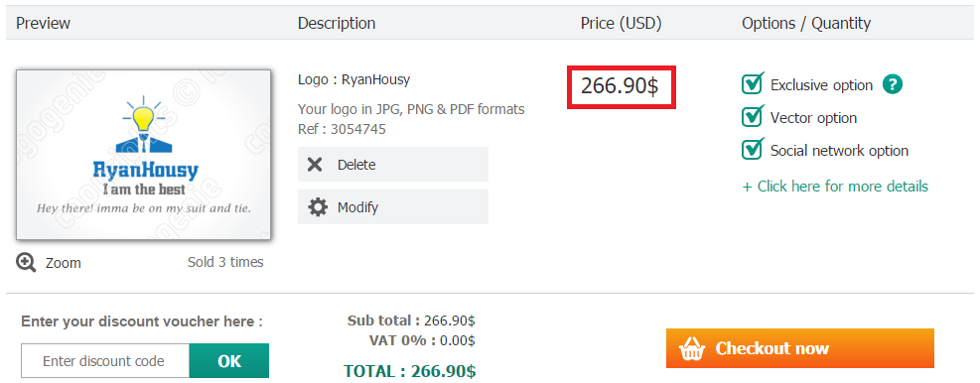This screenshot has width=980, height=383.
Task: Uncheck the Exclusive option checkbox
Action: (753, 83)
